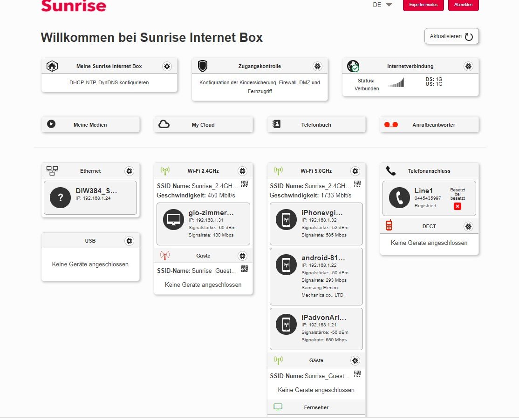519x420 pixels.
Task: Select the android-81... device card
Action: pyautogui.click(x=316, y=277)
